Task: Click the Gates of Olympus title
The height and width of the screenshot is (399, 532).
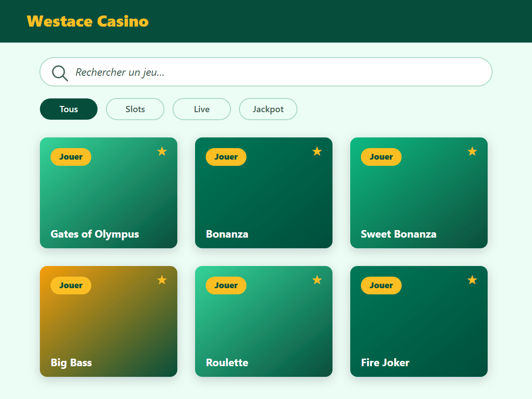Action: [x=95, y=234]
